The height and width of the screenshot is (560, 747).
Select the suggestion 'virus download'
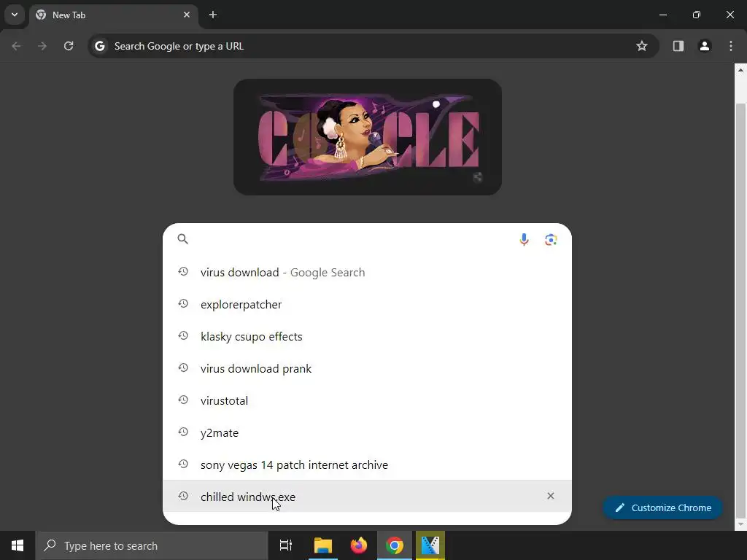367,273
